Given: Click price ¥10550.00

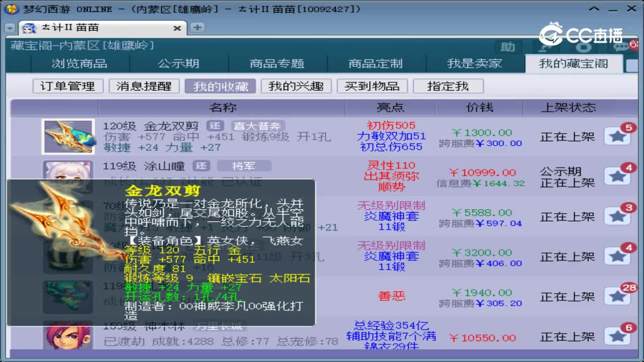Looking at the screenshot, I should pos(482,338).
